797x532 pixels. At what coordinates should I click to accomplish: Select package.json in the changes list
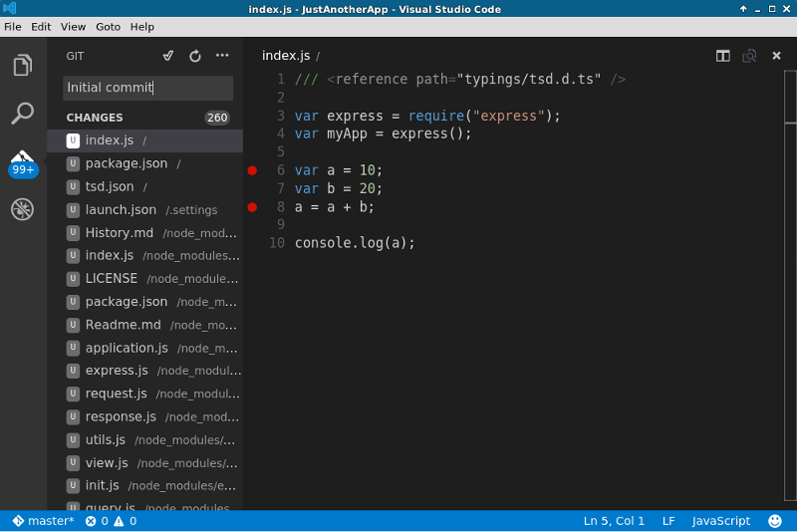tap(127, 163)
